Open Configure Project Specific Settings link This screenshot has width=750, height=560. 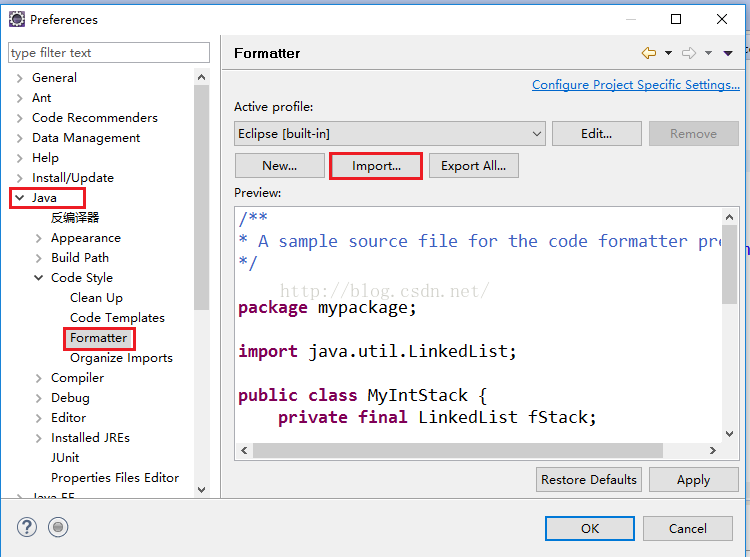[x=636, y=85]
